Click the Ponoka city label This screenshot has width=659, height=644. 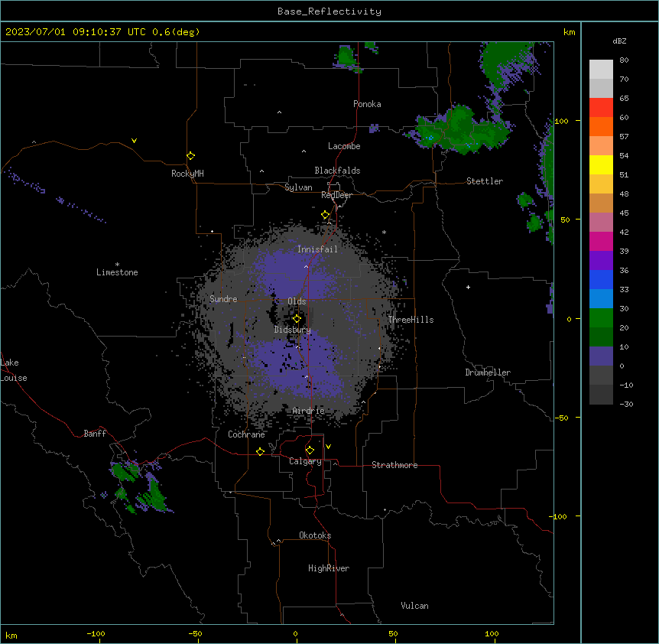[367, 104]
